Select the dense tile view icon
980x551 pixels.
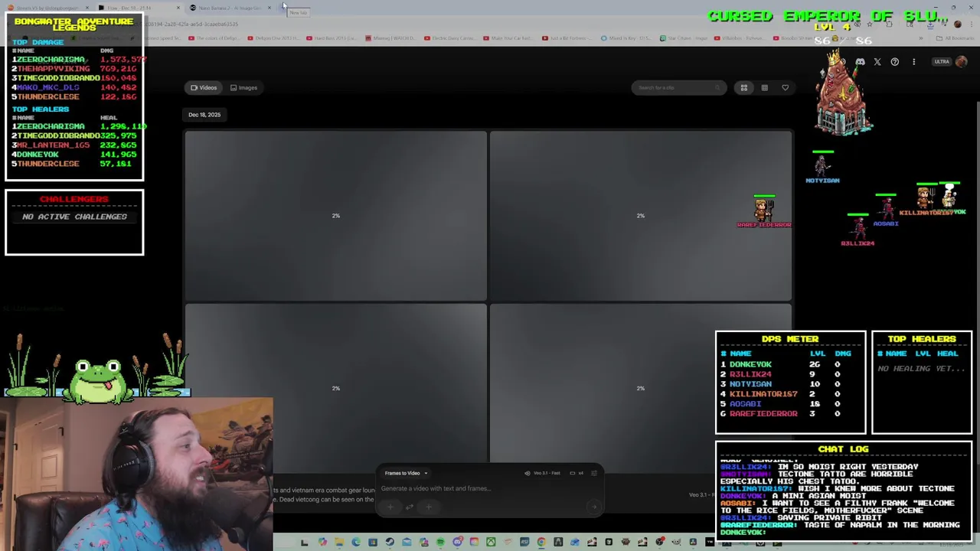[x=764, y=87]
